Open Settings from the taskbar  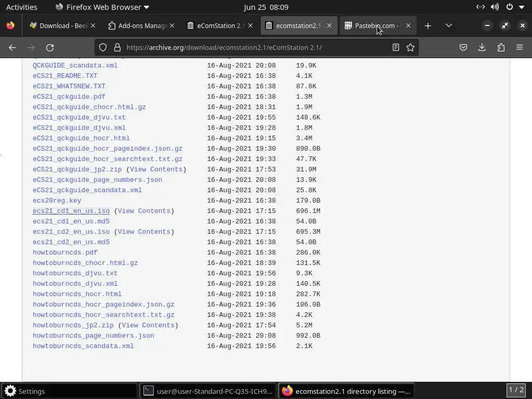pyautogui.click(x=69, y=391)
